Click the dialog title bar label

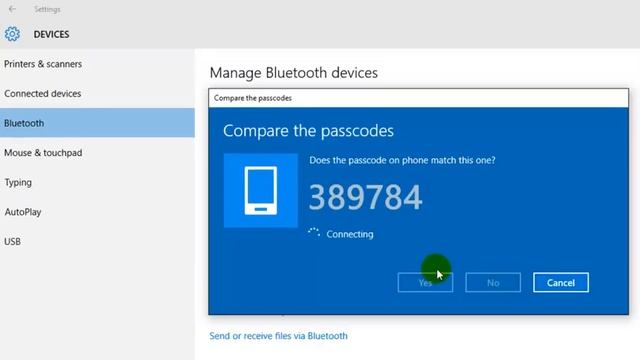point(253,98)
